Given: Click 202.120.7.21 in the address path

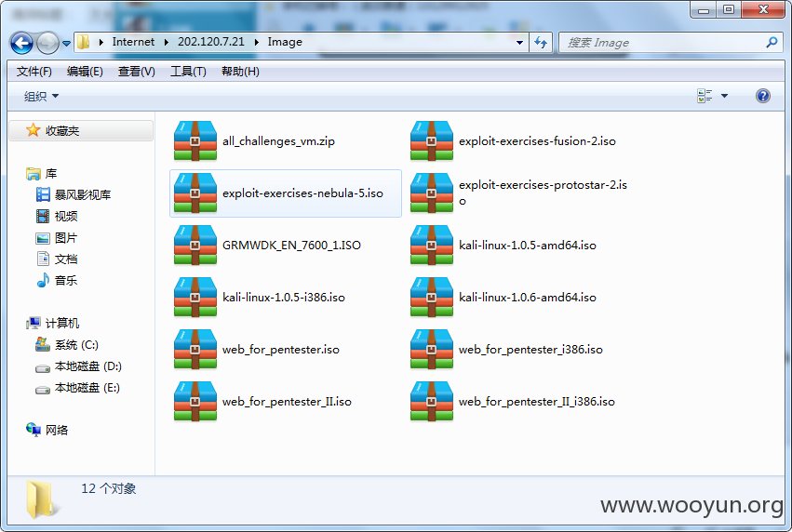Looking at the screenshot, I should pyautogui.click(x=211, y=42).
